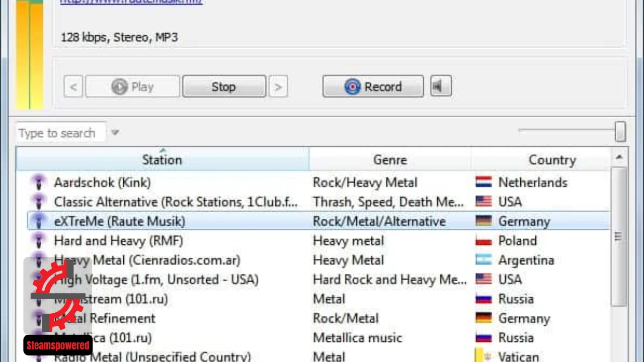Click the Vatican country text
The width and height of the screenshot is (644, 362).
pyautogui.click(x=519, y=357)
